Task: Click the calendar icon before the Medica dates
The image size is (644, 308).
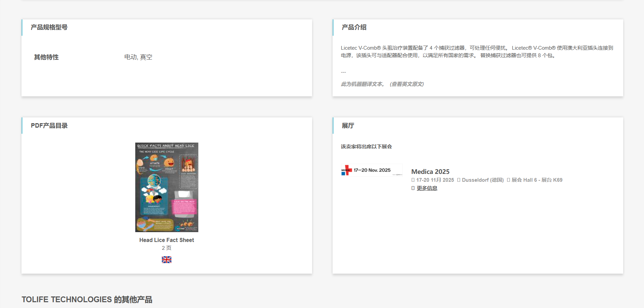Action: point(413,180)
